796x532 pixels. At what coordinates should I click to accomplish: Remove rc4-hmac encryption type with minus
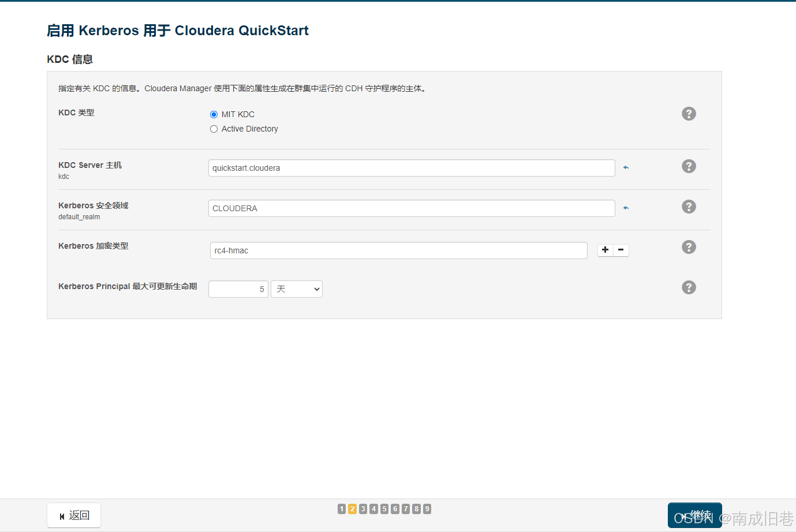pos(621,250)
